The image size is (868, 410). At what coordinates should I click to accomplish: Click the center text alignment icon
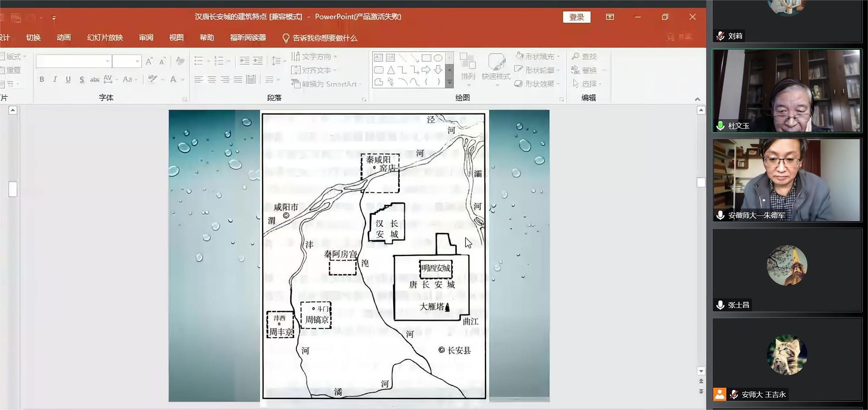pos(212,79)
